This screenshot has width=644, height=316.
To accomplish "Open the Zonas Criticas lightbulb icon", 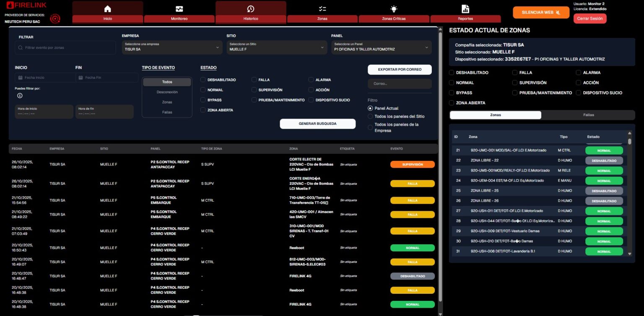I will pos(394,9).
